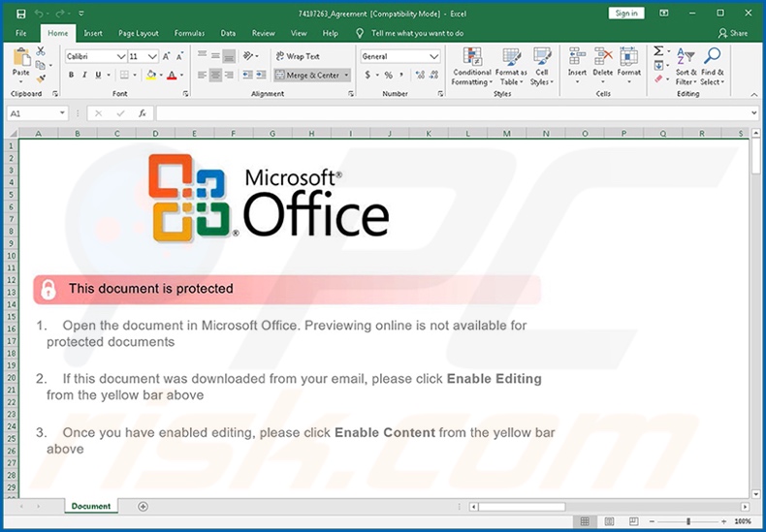Viewport: 766px width, 532px height.
Task: Toggle Top Align
Action: (x=203, y=54)
